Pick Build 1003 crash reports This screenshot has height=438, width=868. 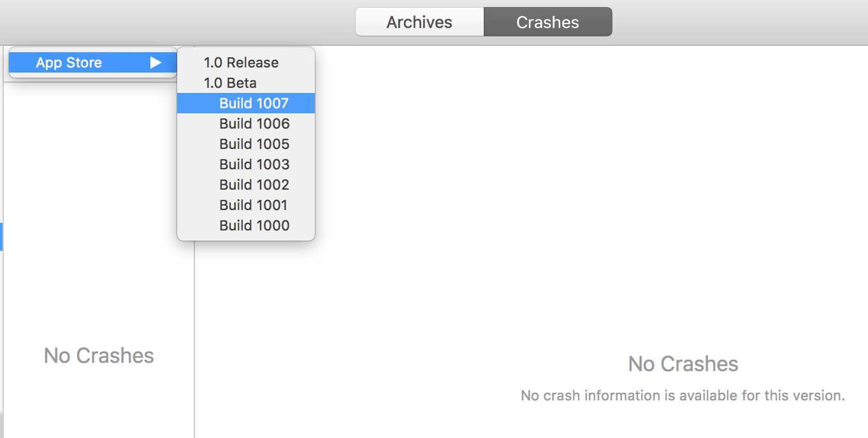click(254, 164)
